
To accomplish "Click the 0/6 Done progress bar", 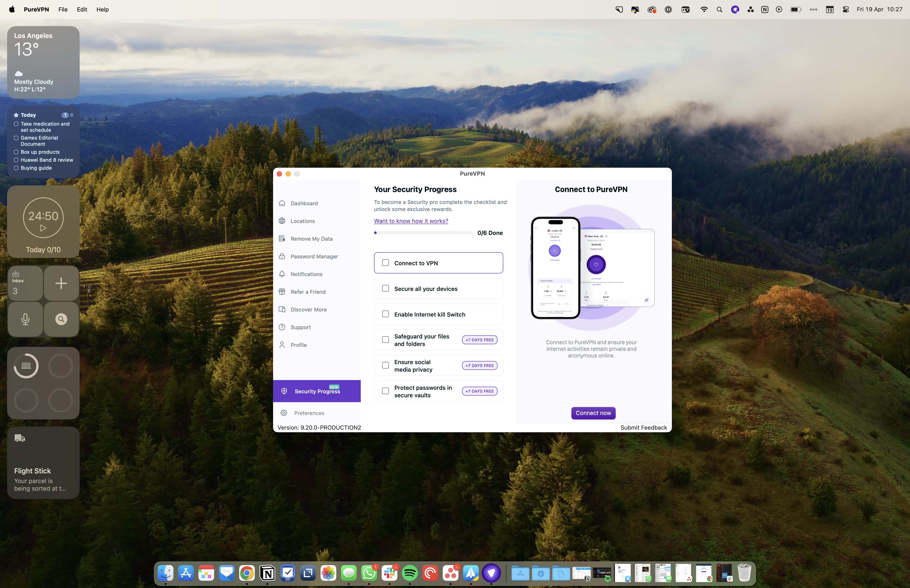I will (x=423, y=233).
